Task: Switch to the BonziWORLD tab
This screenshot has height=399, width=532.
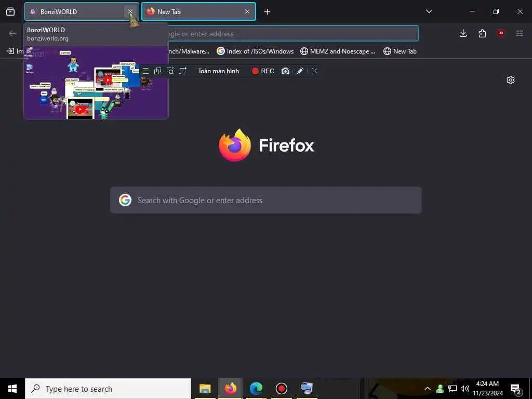Action: click(x=82, y=11)
